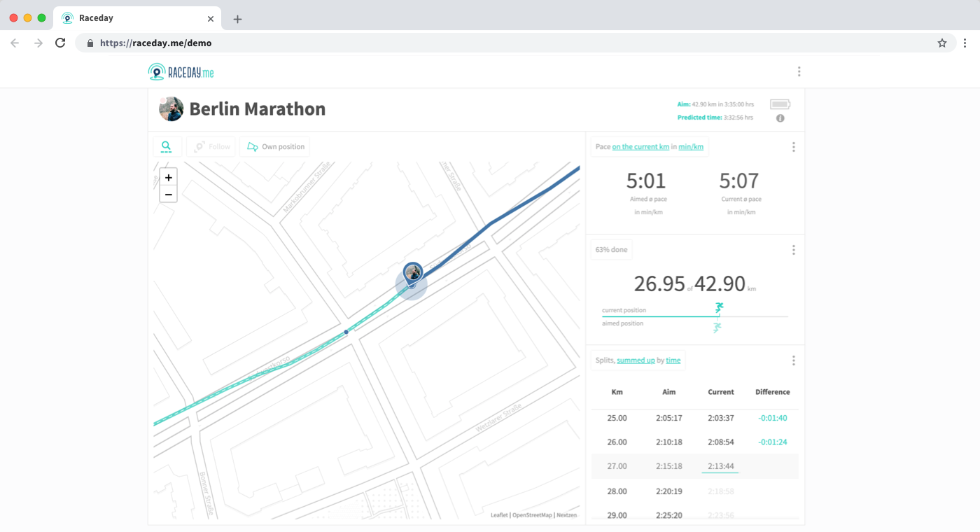This screenshot has width=980, height=532.
Task: Open the Splits panel options menu
Action: pyautogui.click(x=793, y=360)
